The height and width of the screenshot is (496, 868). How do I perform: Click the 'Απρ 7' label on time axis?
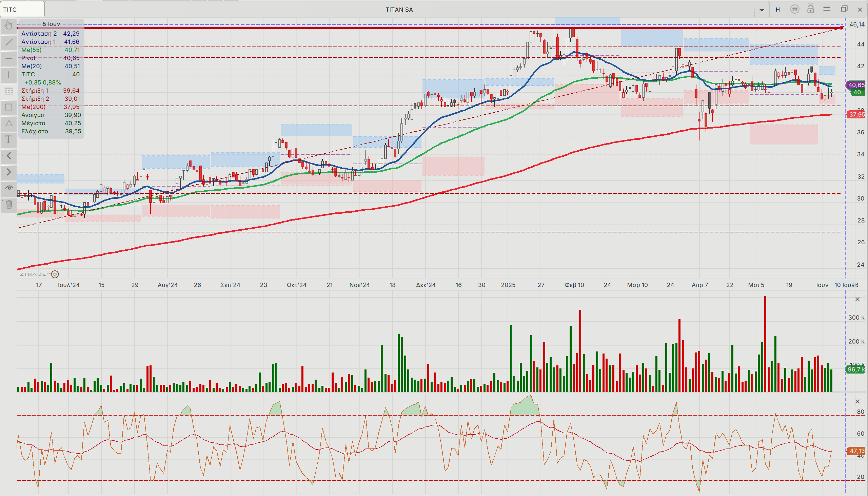coord(699,285)
